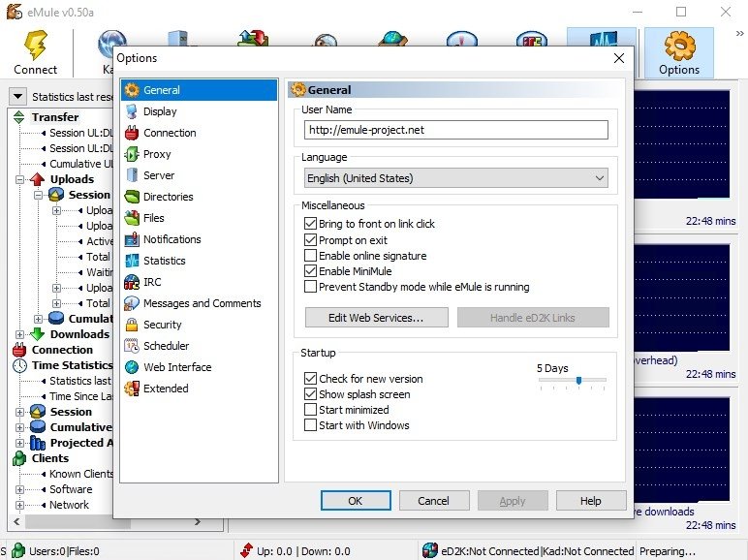The height and width of the screenshot is (560, 748).
Task: Click the Edit Web Services button
Action: (376, 318)
